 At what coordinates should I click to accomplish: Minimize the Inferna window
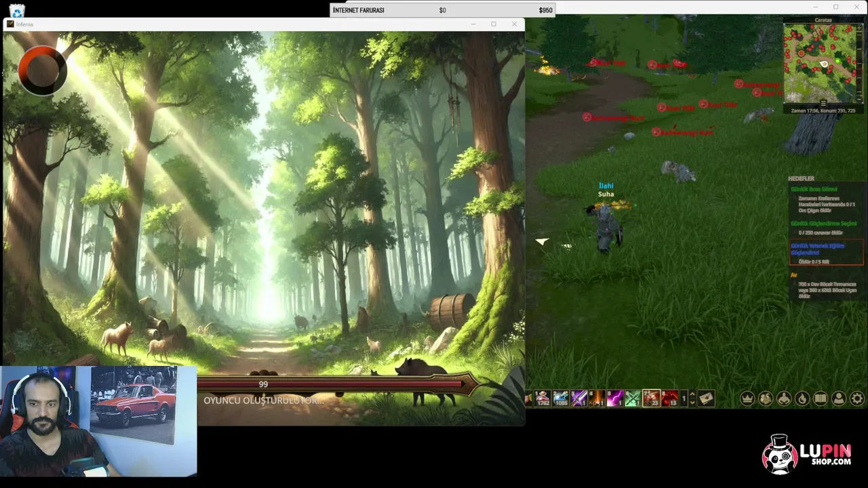473,24
